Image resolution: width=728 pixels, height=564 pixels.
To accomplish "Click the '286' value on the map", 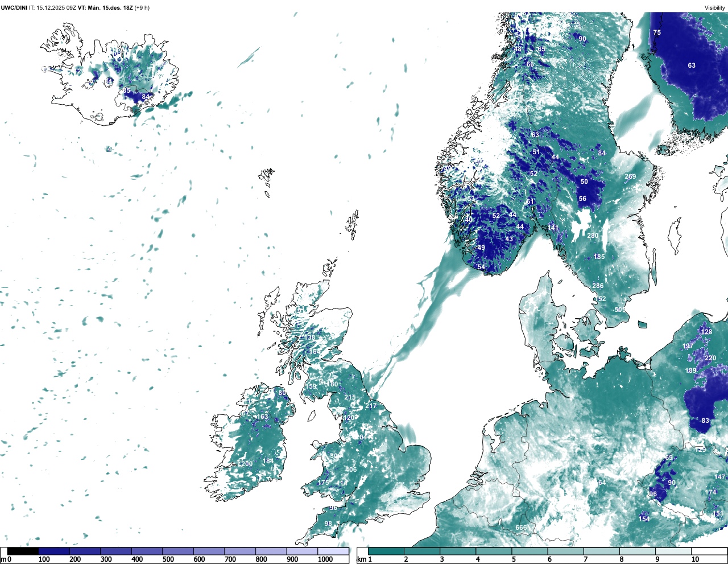I will click(598, 286).
